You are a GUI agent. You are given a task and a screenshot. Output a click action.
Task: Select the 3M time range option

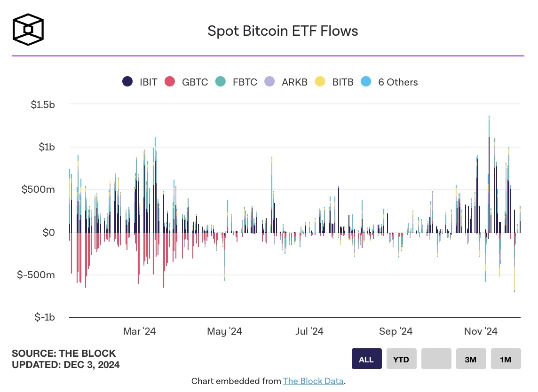click(471, 359)
